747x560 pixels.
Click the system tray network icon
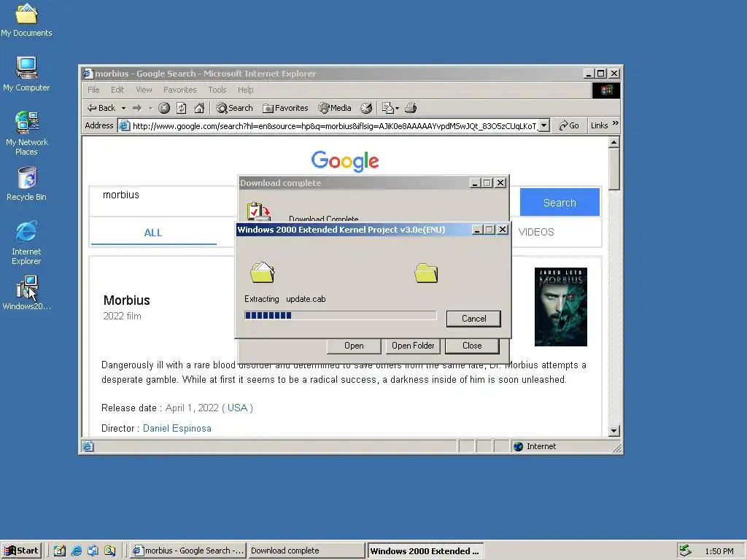point(685,551)
